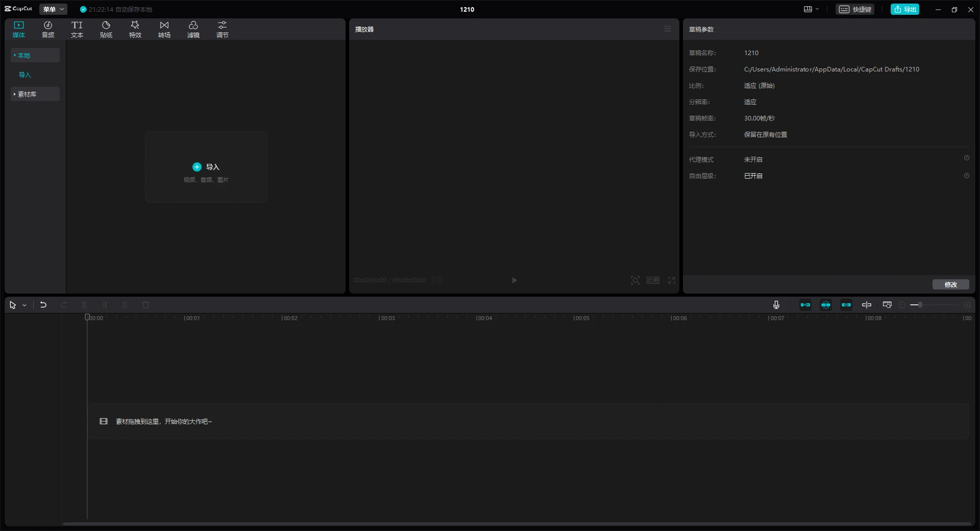Click the timeline drop zone placeholder text

(163, 422)
